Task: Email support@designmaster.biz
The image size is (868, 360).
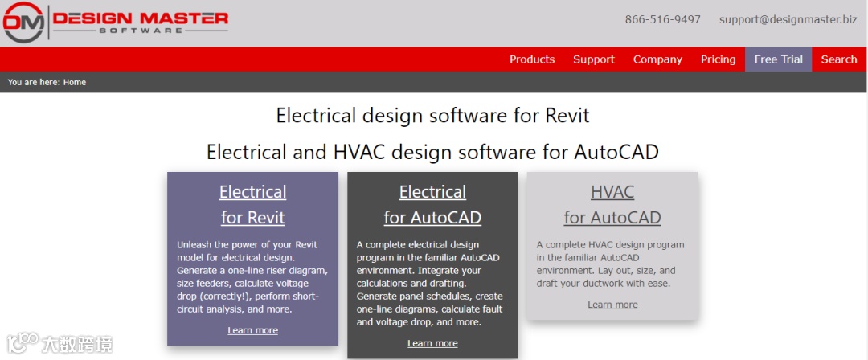Action: pyautogui.click(x=788, y=19)
